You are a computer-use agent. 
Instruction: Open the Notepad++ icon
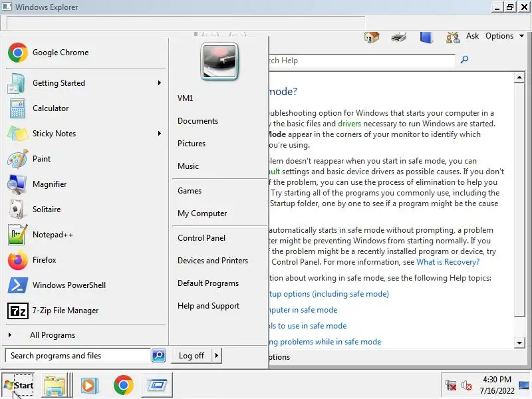pos(17,235)
